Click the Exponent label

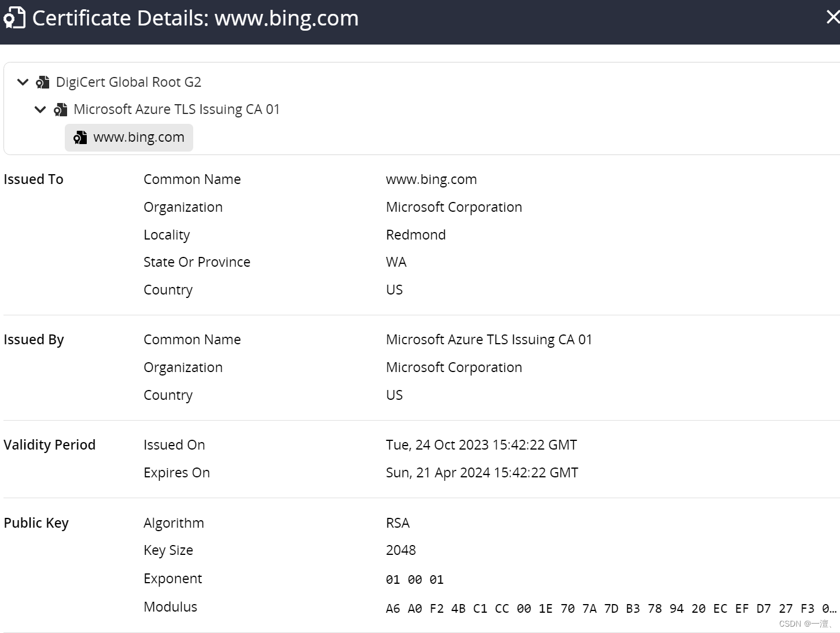coord(172,579)
